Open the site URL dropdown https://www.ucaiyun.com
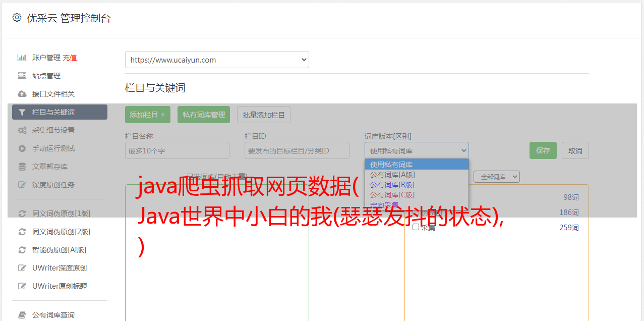 click(x=217, y=60)
